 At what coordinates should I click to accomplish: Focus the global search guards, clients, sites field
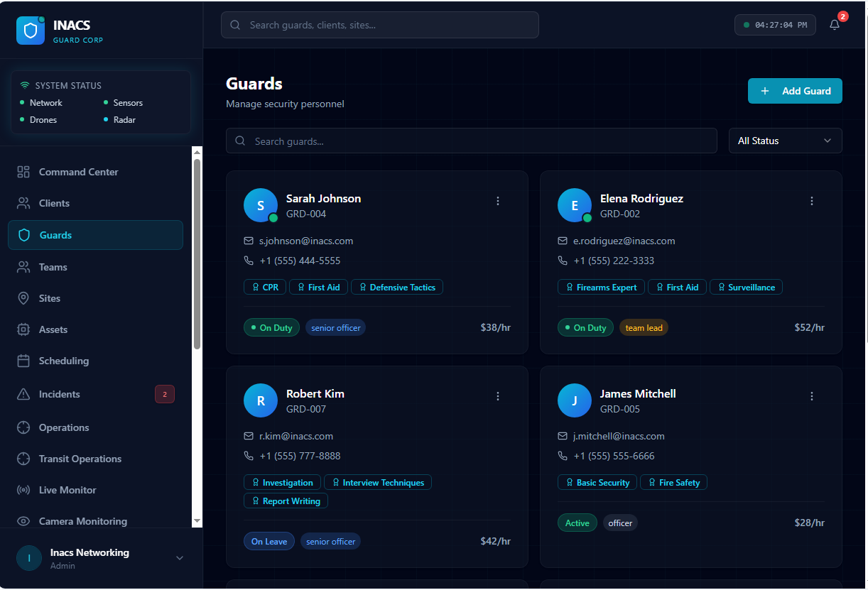(380, 25)
